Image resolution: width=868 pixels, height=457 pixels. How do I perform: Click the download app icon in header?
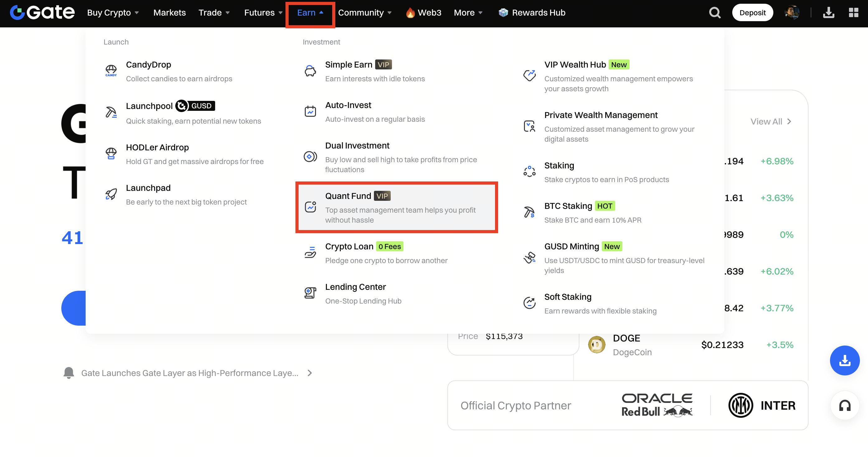point(828,13)
